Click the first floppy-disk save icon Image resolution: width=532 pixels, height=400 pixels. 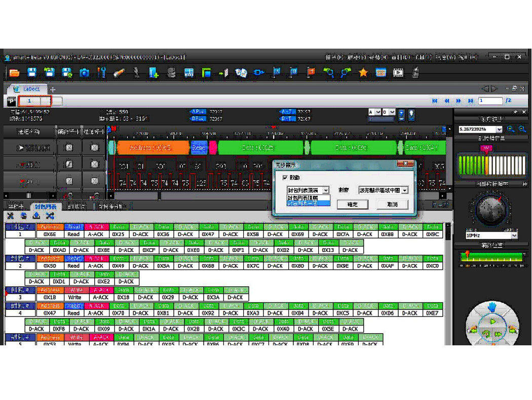[32, 73]
